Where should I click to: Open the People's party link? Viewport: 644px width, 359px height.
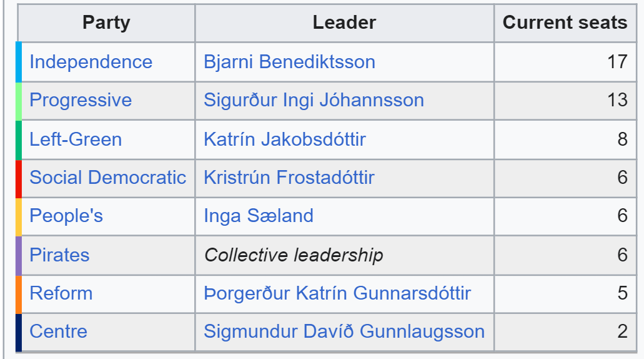66,216
